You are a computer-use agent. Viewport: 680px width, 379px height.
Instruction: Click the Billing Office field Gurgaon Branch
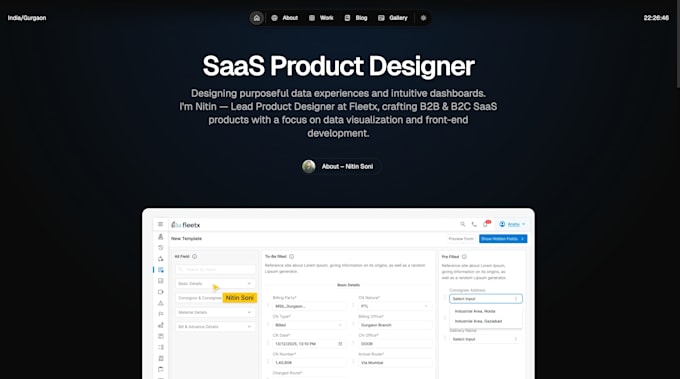[395, 325]
